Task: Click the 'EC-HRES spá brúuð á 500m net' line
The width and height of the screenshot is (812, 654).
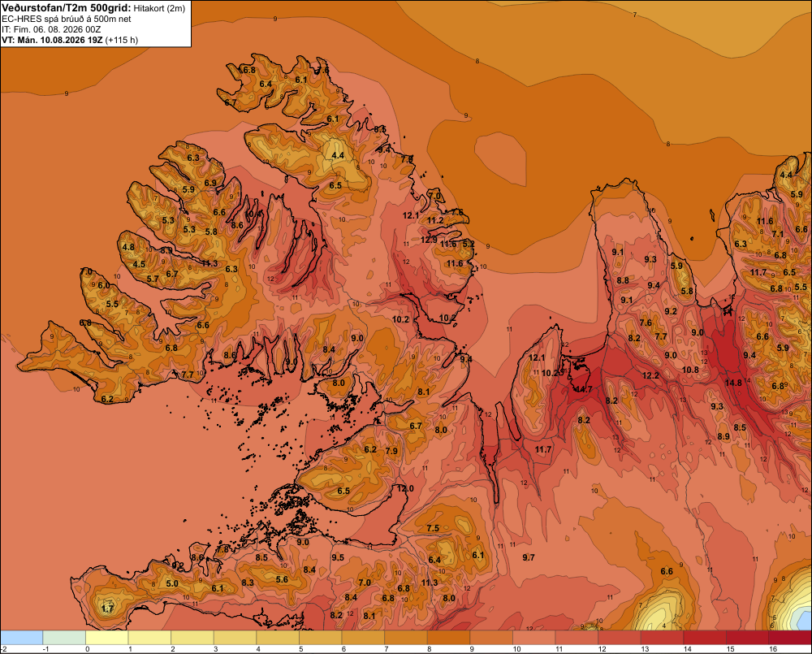Action: tap(67, 19)
